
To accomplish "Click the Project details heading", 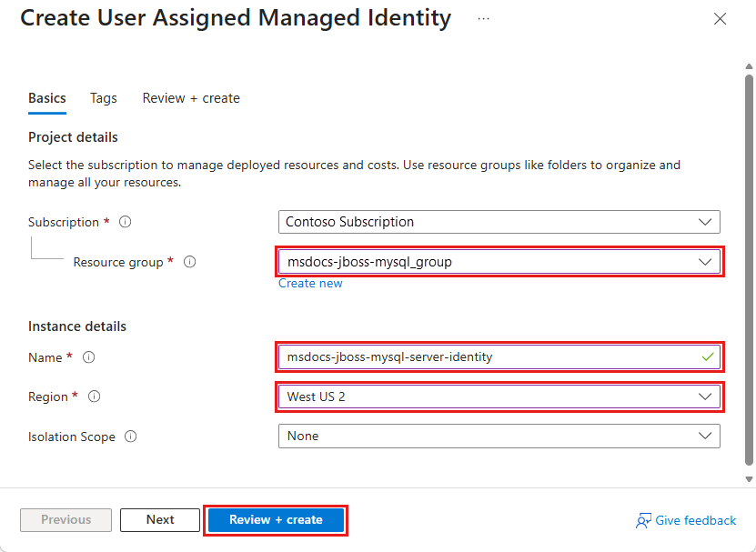I will point(73,137).
